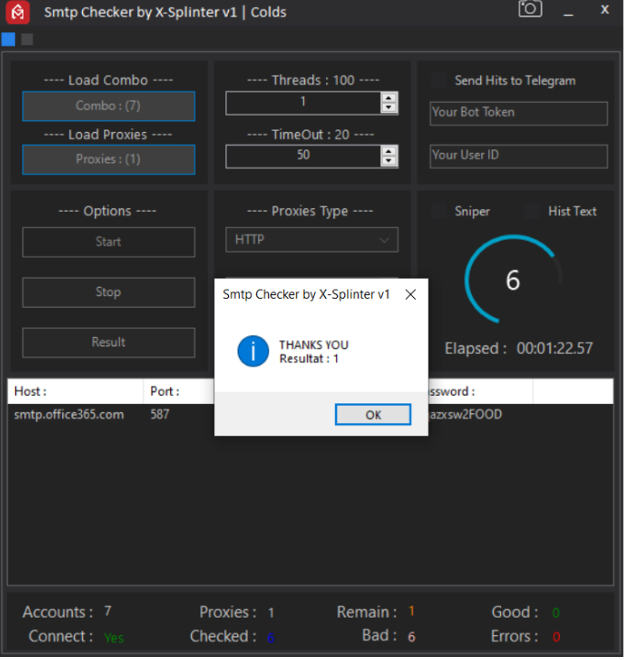Load combo list with Combo : (7) button

pyautogui.click(x=109, y=106)
